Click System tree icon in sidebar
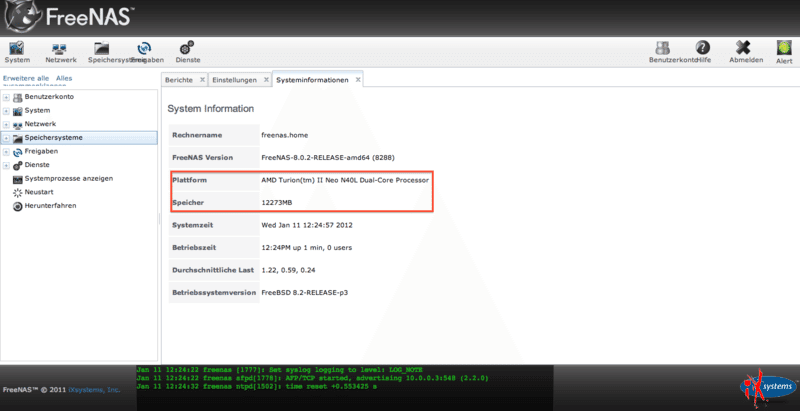Viewport: 800px width, 411px height. pos(18,111)
